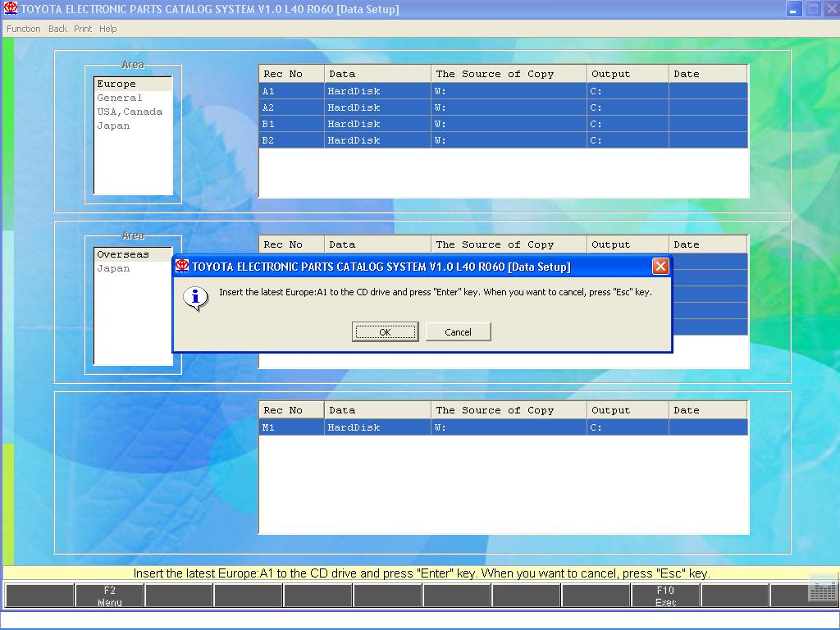Open the Back menu

(57, 29)
